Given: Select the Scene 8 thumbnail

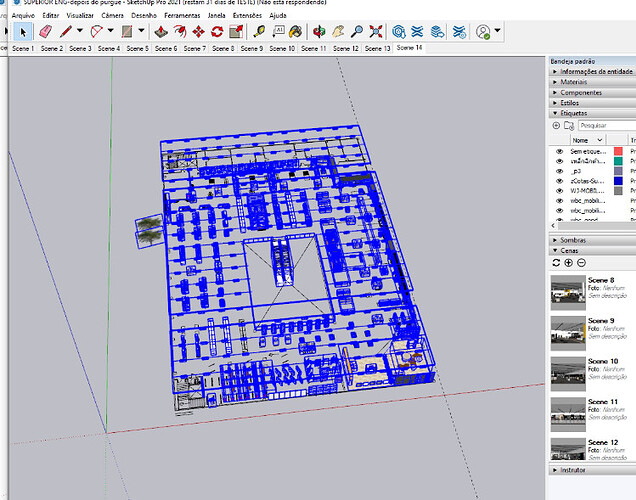Looking at the screenshot, I should point(568,293).
